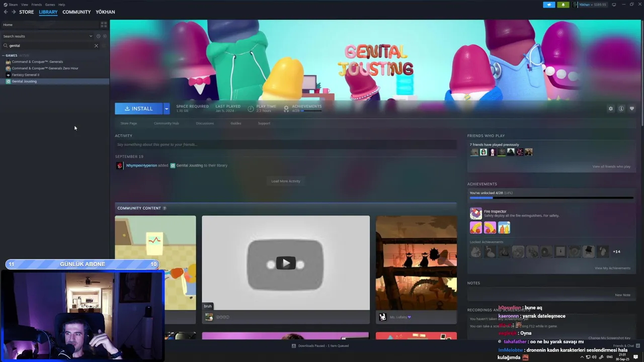
Task: Click View My Achievements
Action: [x=612, y=268]
